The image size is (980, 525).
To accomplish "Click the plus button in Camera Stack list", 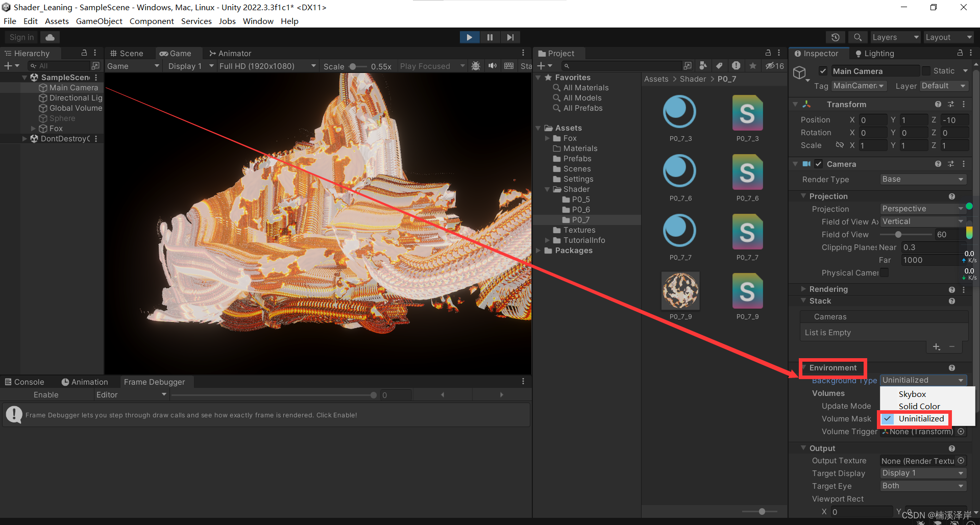I will point(937,347).
